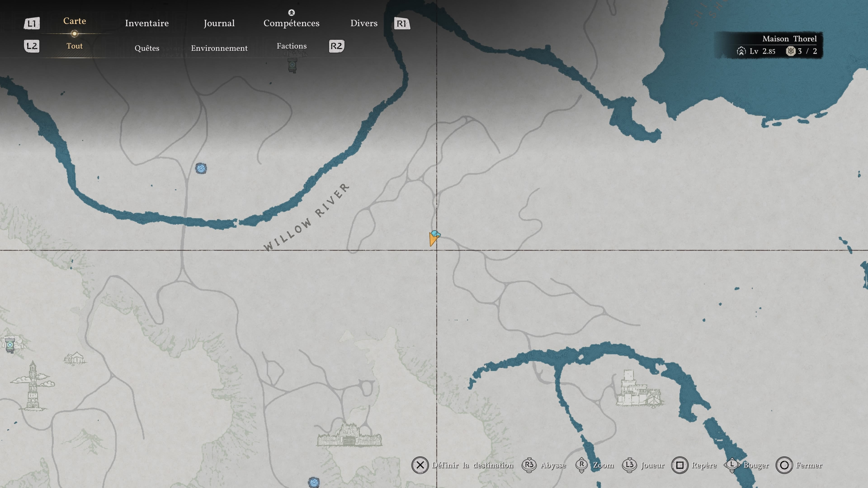Click the L1 shoulder button glyph
This screenshot has width=868, height=488.
click(x=32, y=23)
